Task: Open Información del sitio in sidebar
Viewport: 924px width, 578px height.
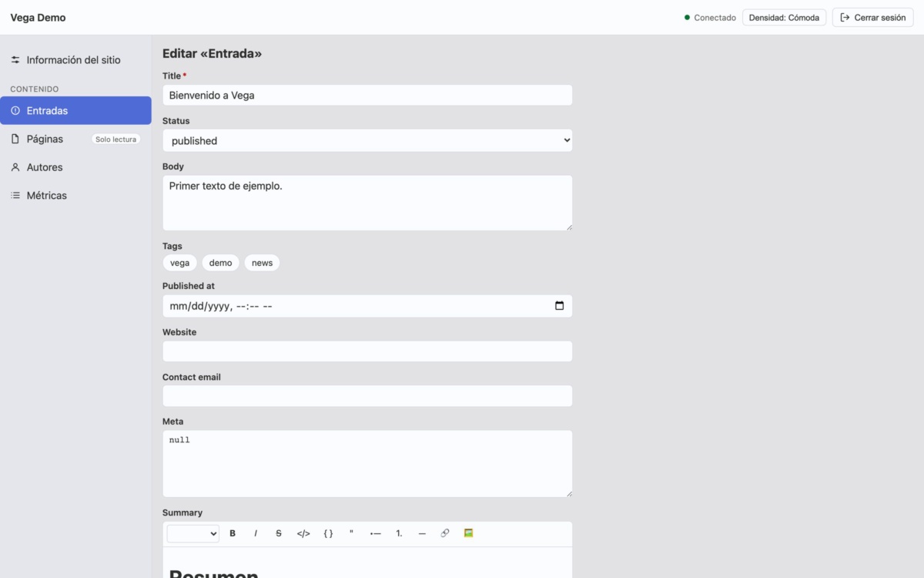Action: coord(75,60)
